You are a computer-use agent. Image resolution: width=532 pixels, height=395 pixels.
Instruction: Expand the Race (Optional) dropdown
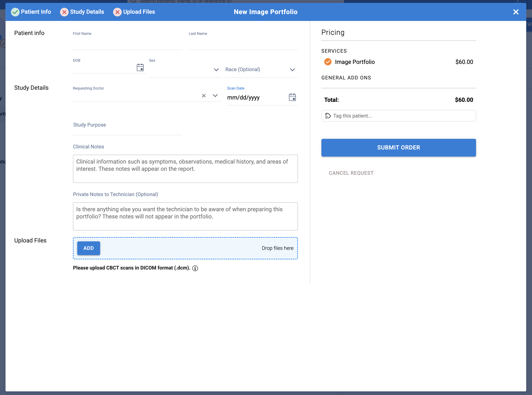[292, 70]
